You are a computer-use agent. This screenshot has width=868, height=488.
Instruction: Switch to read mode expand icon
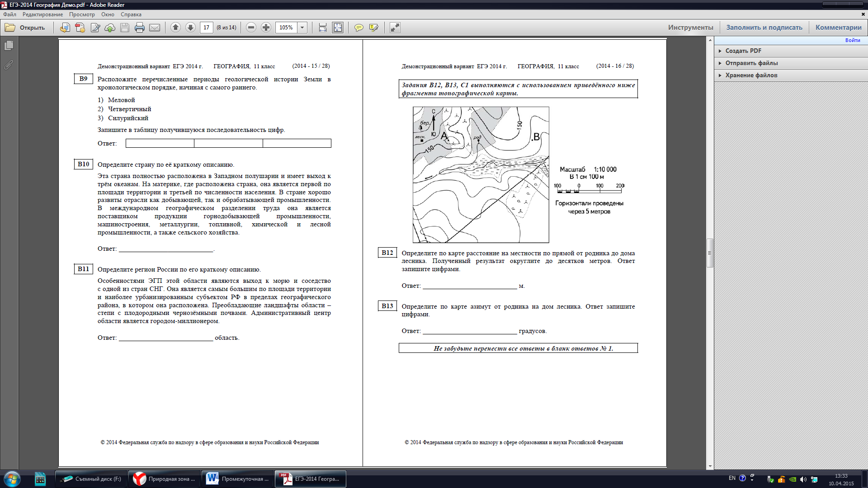coord(395,28)
